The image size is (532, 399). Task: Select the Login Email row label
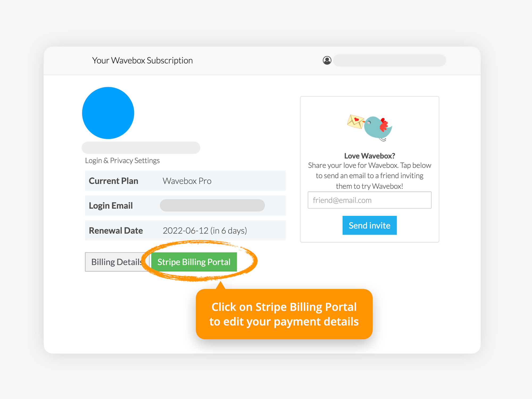(x=111, y=206)
